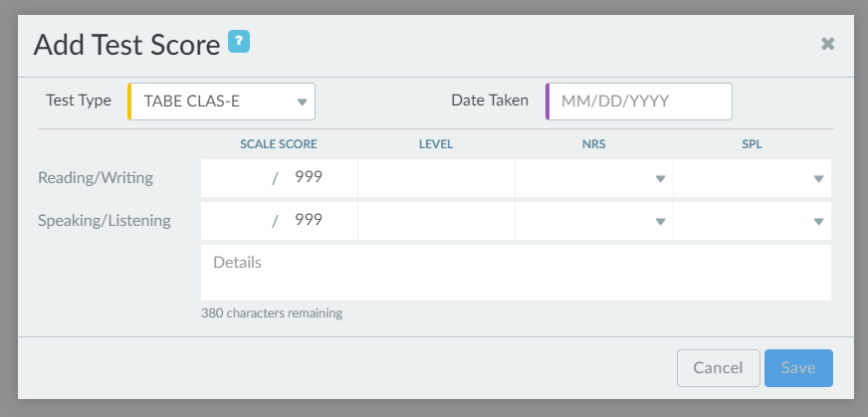Open the Speaking/Listening NRS dropdown
The width and height of the screenshot is (868, 417).
(594, 221)
